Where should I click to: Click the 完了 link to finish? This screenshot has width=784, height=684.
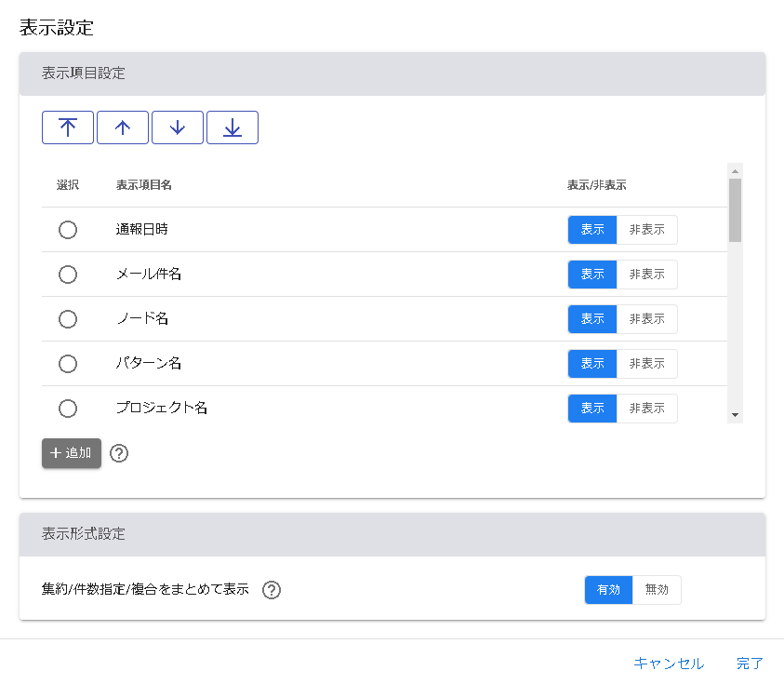click(x=750, y=664)
